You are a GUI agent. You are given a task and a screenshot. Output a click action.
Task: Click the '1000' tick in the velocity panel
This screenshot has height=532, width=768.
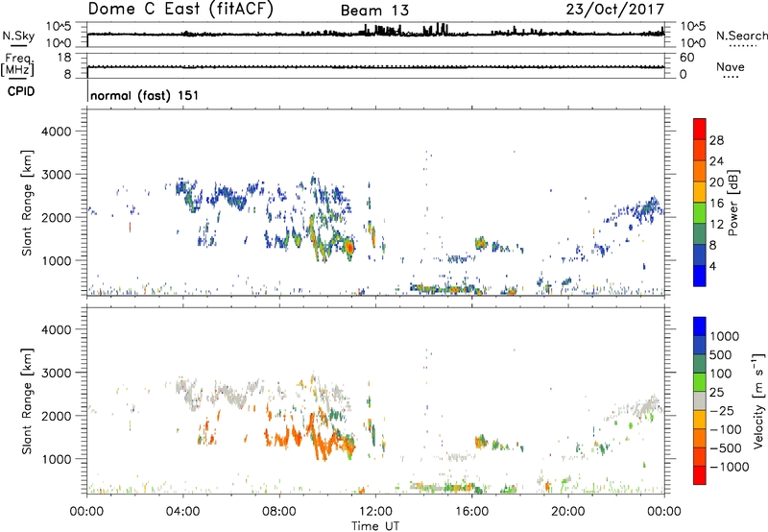click(x=56, y=459)
